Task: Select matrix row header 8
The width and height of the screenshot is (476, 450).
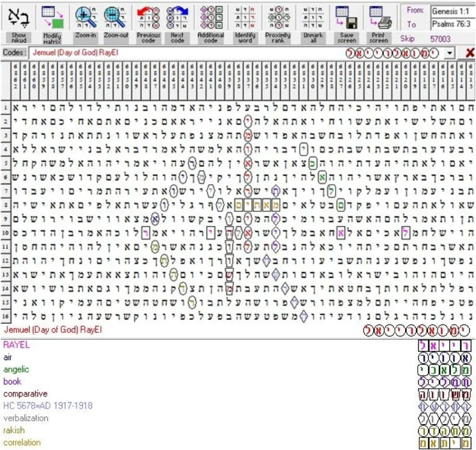Action: coord(6,205)
